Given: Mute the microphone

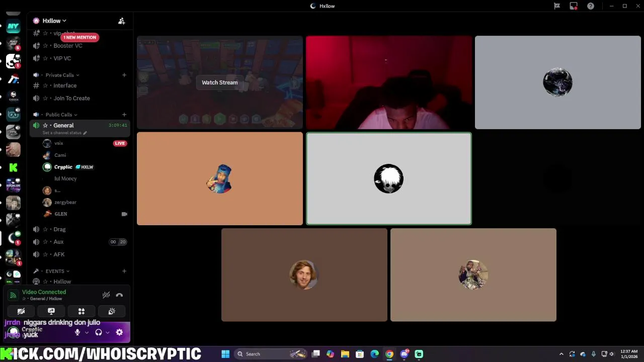Looking at the screenshot, I should point(77,332).
